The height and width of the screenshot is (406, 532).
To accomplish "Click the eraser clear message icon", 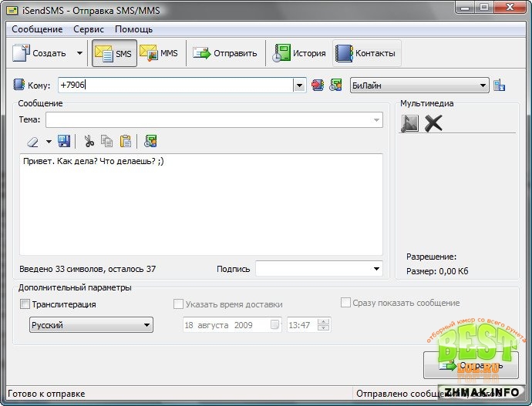I will (x=32, y=142).
